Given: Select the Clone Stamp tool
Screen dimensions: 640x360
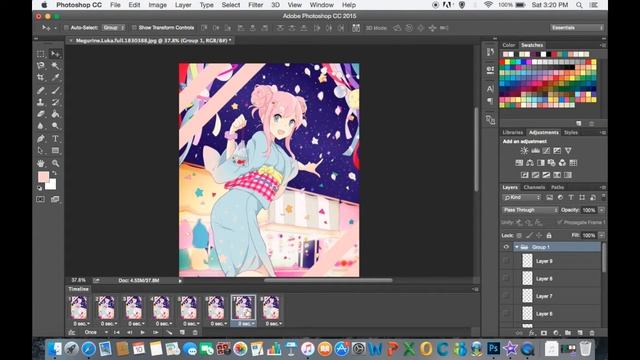Looking at the screenshot, I should pos(40,102).
